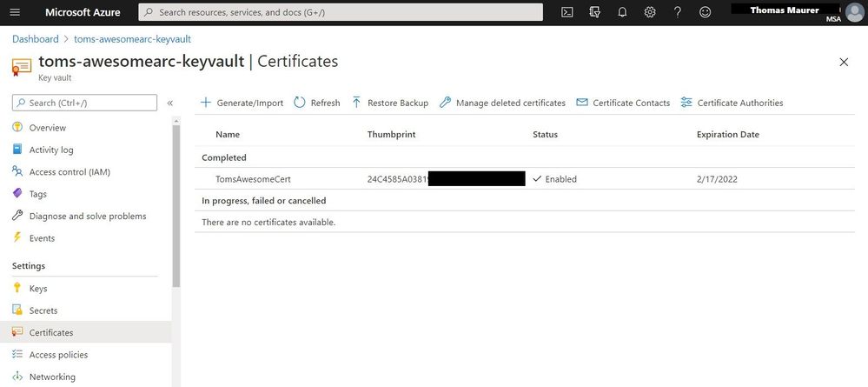Click the Name column header
The width and height of the screenshot is (868, 387).
pyautogui.click(x=228, y=134)
